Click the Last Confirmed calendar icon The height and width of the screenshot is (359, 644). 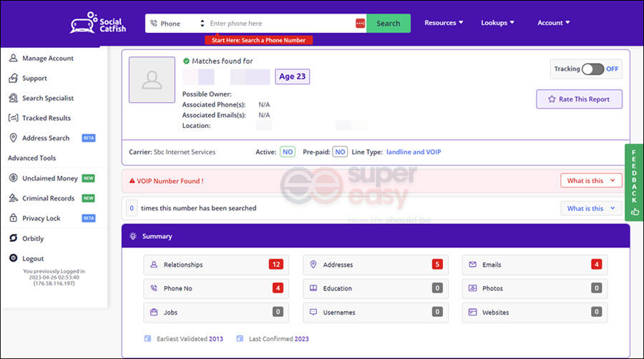(240, 338)
